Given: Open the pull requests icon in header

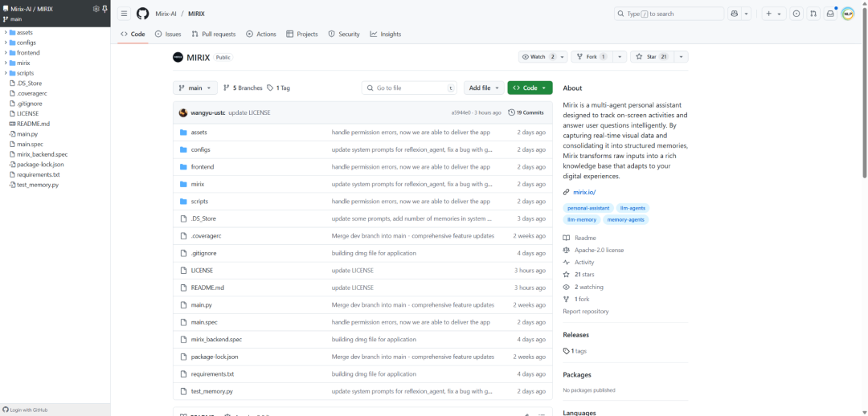Looking at the screenshot, I should pyautogui.click(x=813, y=14).
